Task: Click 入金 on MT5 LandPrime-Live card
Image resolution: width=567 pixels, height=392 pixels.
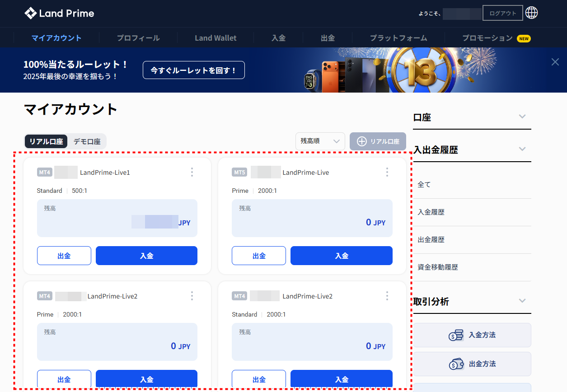Action: pos(342,256)
